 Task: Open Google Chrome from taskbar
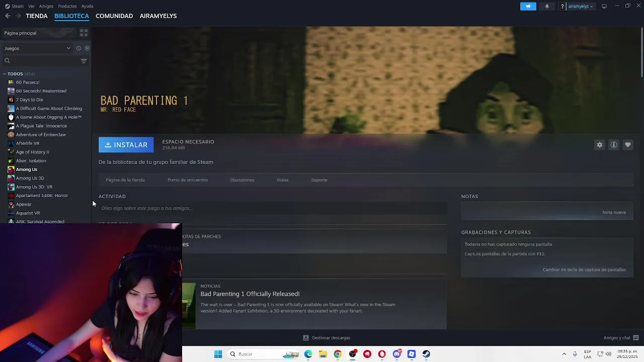338,354
